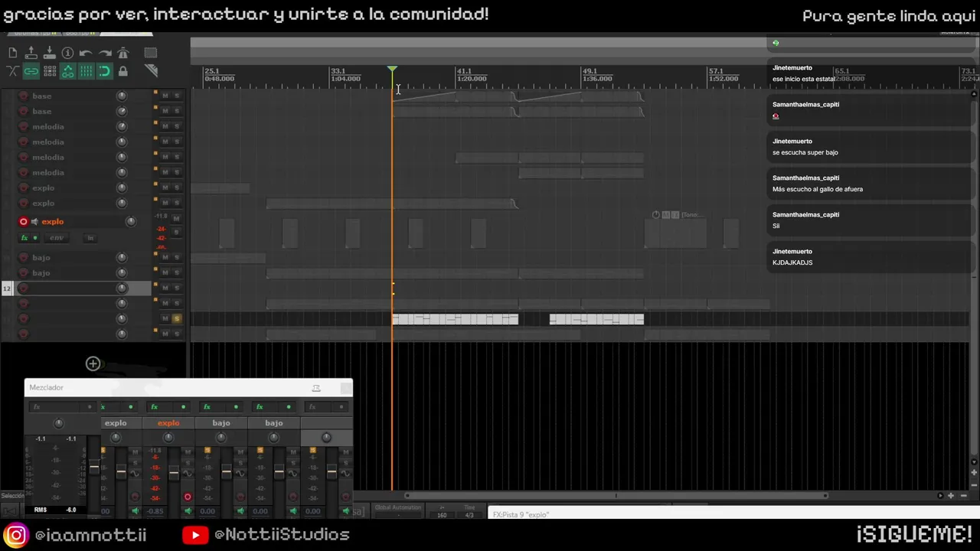
Task: Click the highlighted mixer strip's pan knob
Action: click(326, 438)
